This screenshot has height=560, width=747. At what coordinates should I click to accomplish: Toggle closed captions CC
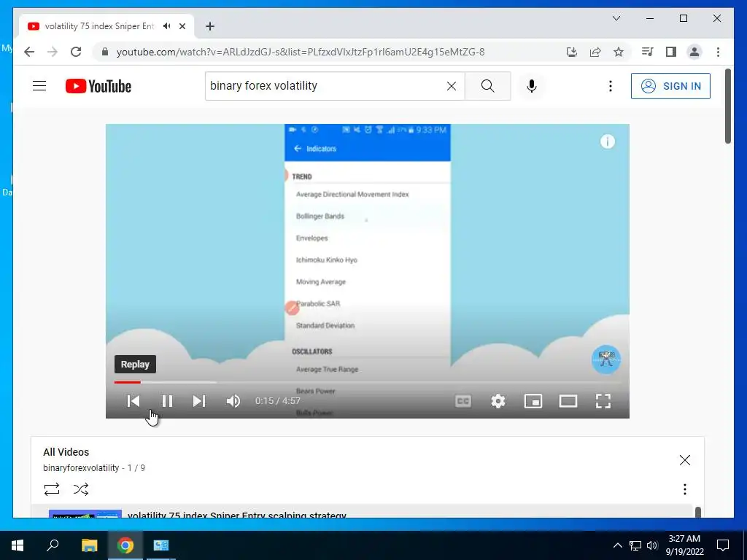click(463, 401)
